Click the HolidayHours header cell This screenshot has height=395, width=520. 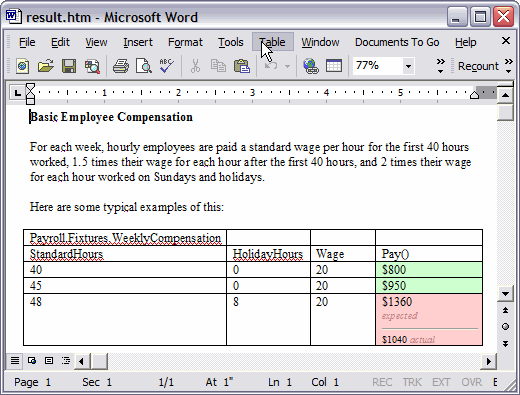(268, 254)
